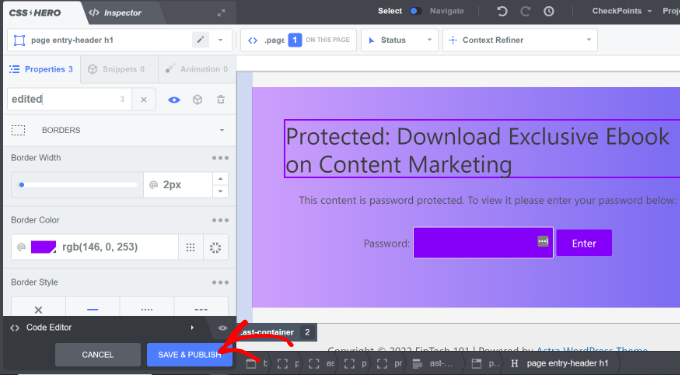The height and width of the screenshot is (375, 680).
Task: Expand the Context Refiner dropdown
Action: 520,40
